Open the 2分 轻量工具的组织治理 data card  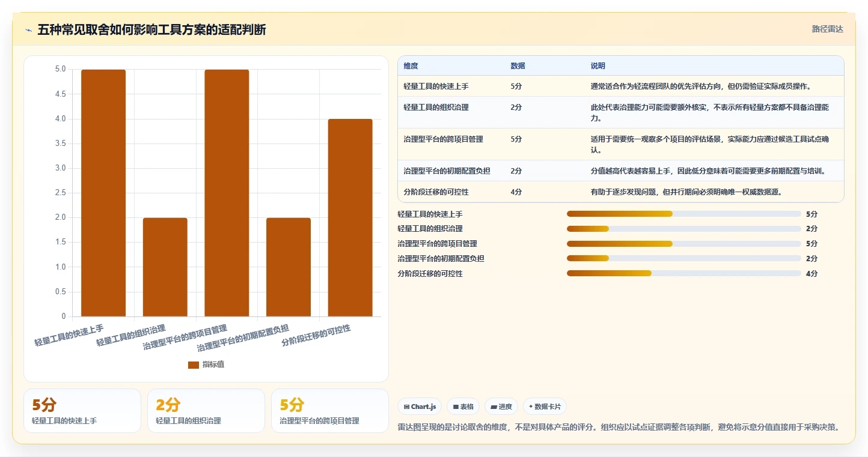pyautogui.click(x=206, y=411)
